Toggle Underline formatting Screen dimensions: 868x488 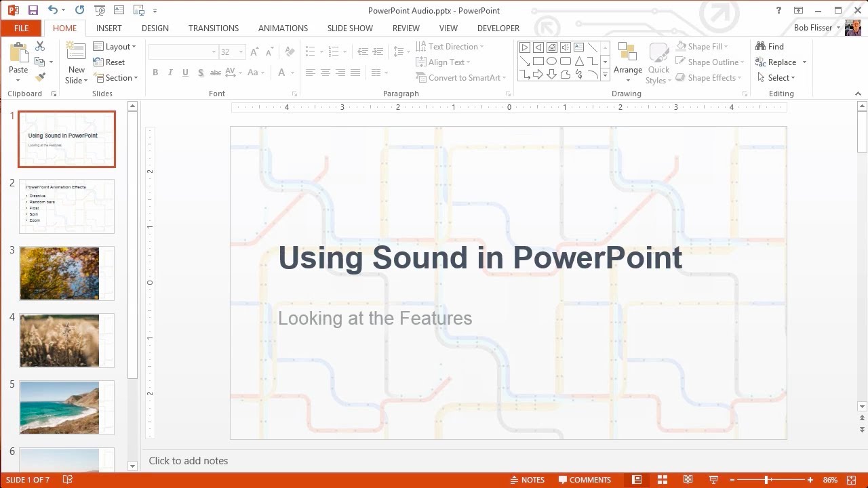point(185,73)
